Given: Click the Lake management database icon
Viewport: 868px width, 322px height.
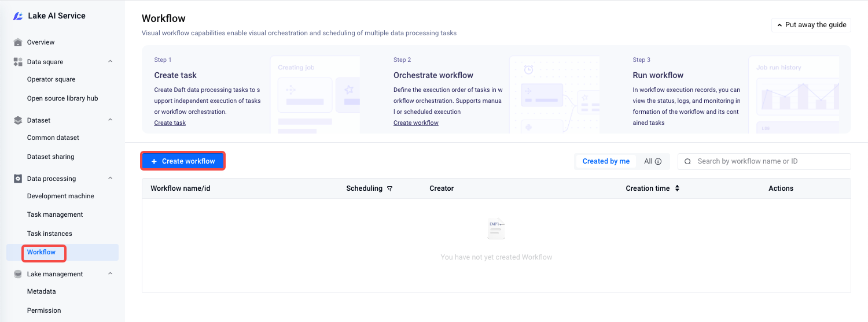Looking at the screenshot, I should [x=18, y=274].
